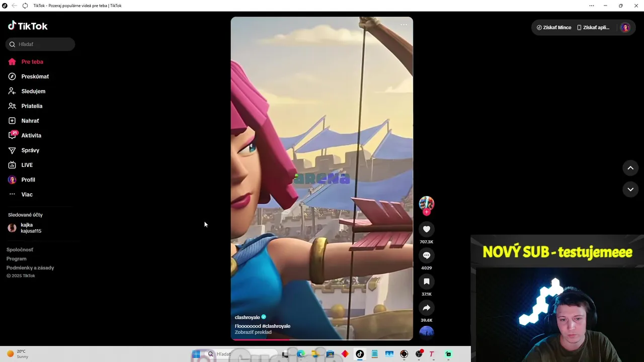This screenshot has width=644, height=362.
Task: Open Microsoft Store from taskbar
Action: [330, 354]
